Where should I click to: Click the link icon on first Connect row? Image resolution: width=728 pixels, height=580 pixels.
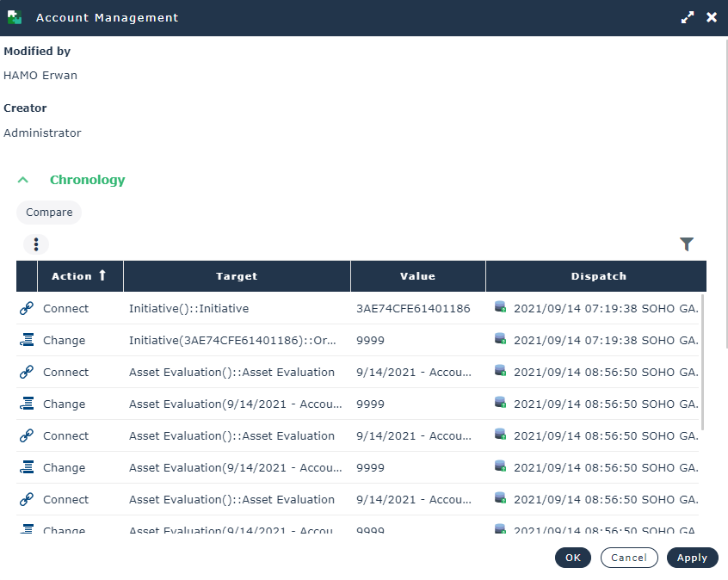click(x=26, y=308)
